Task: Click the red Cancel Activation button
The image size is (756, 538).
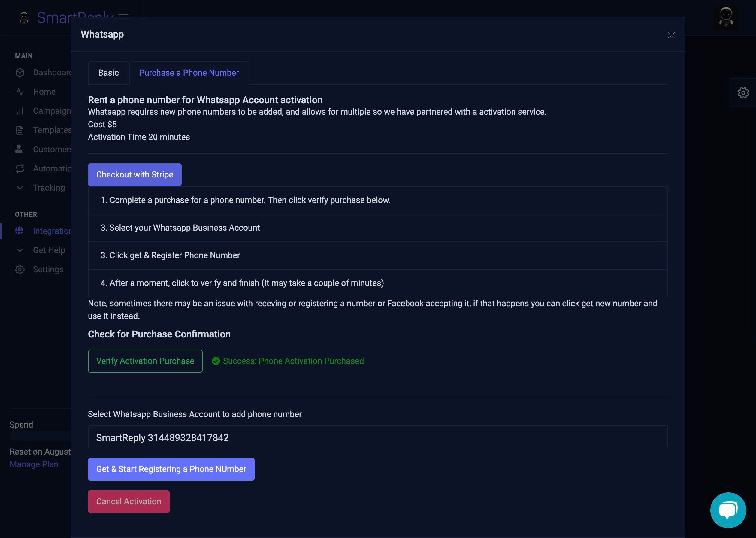Action: [129, 502]
